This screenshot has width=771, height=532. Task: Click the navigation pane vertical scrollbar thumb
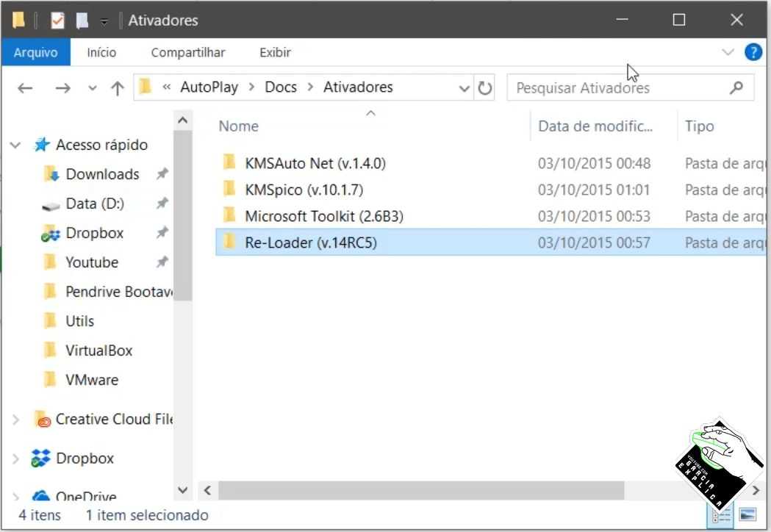coord(182,216)
